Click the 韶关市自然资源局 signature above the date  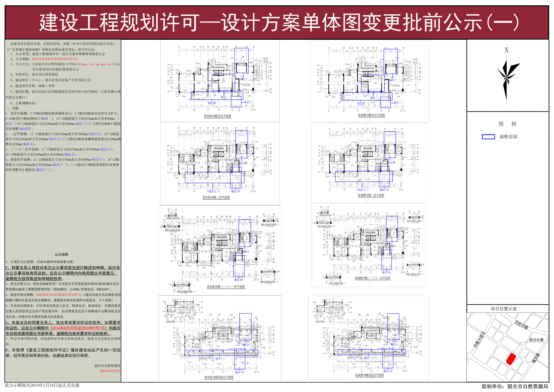coord(107,366)
